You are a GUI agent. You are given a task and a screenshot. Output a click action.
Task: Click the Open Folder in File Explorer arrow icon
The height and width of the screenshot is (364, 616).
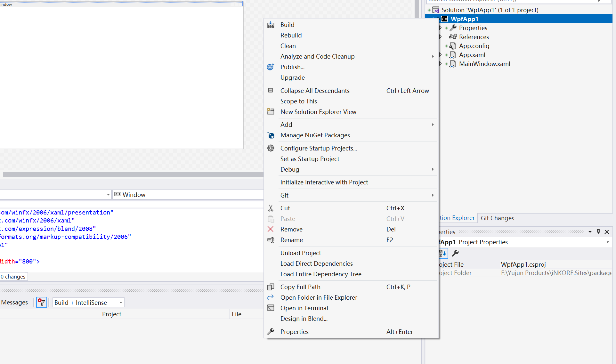coord(271,297)
